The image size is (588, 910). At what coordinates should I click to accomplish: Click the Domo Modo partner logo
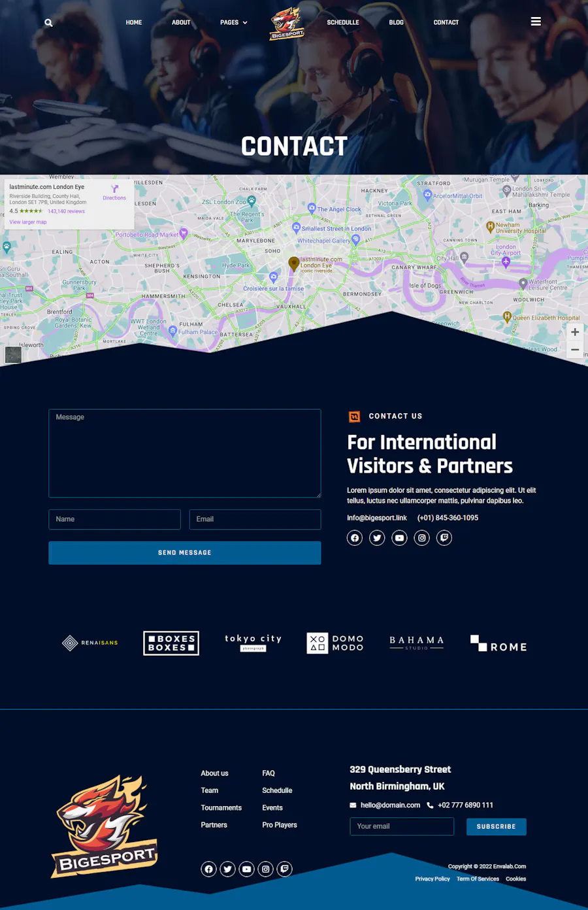tap(335, 643)
